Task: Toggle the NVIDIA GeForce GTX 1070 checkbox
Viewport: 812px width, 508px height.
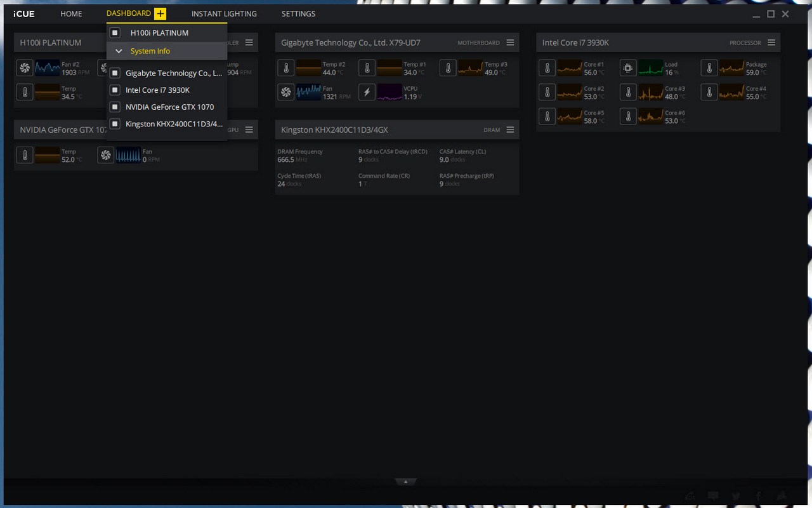Action: 115,107
